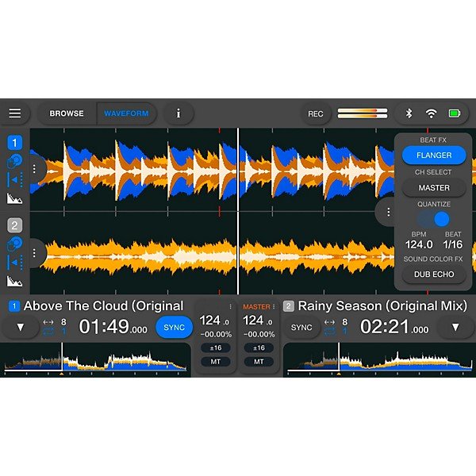
Task: Select deck 1 number badge in sidebar
Action: tap(14, 143)
